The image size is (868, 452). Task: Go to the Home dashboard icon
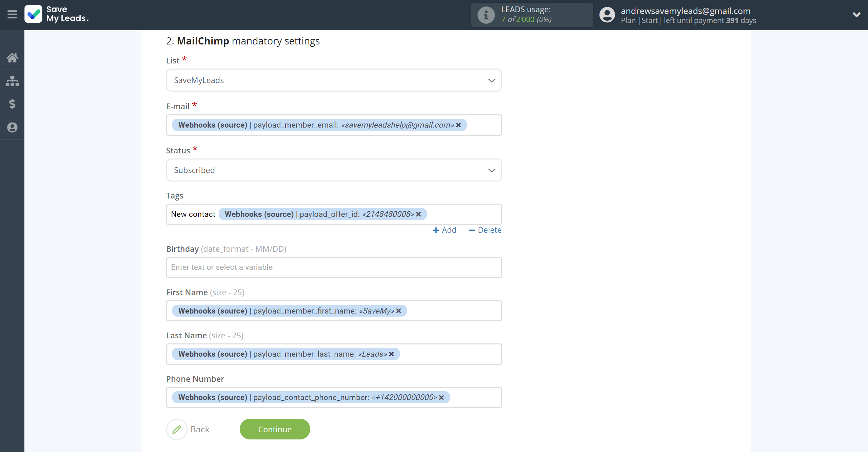point(12,58)
